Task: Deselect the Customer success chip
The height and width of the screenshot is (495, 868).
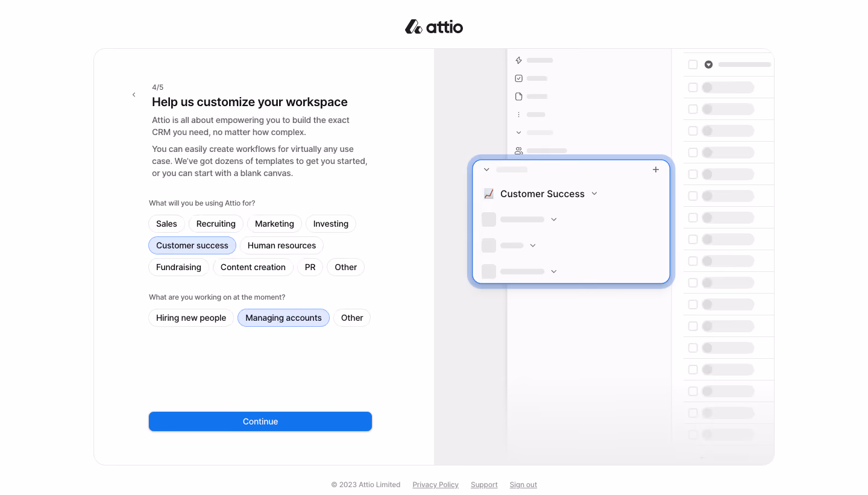Action: point(192,245)
